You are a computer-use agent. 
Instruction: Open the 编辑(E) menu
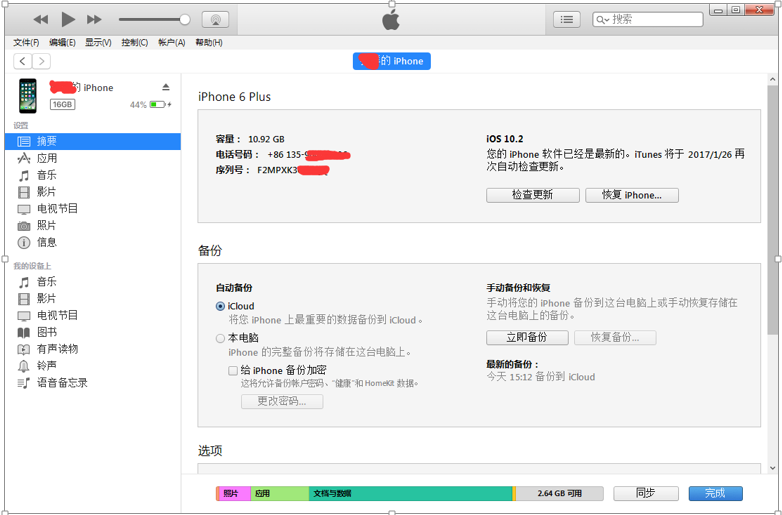click(x=62, y=43)
